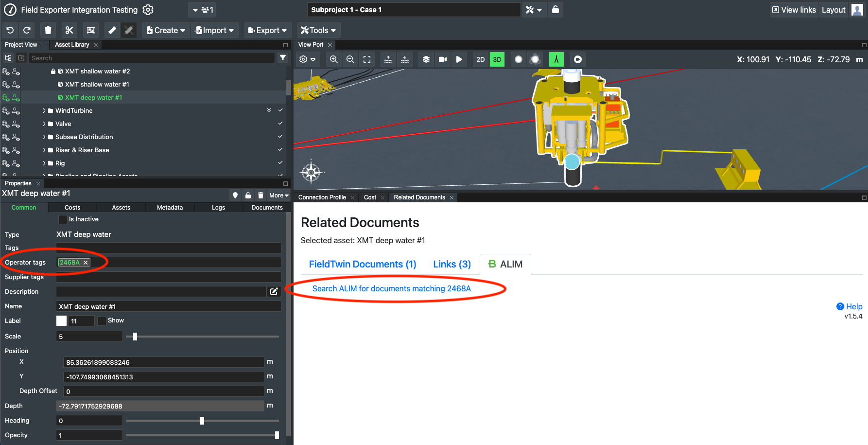
Task: Open the filter funnel in Project View
Action: (283, 58)
